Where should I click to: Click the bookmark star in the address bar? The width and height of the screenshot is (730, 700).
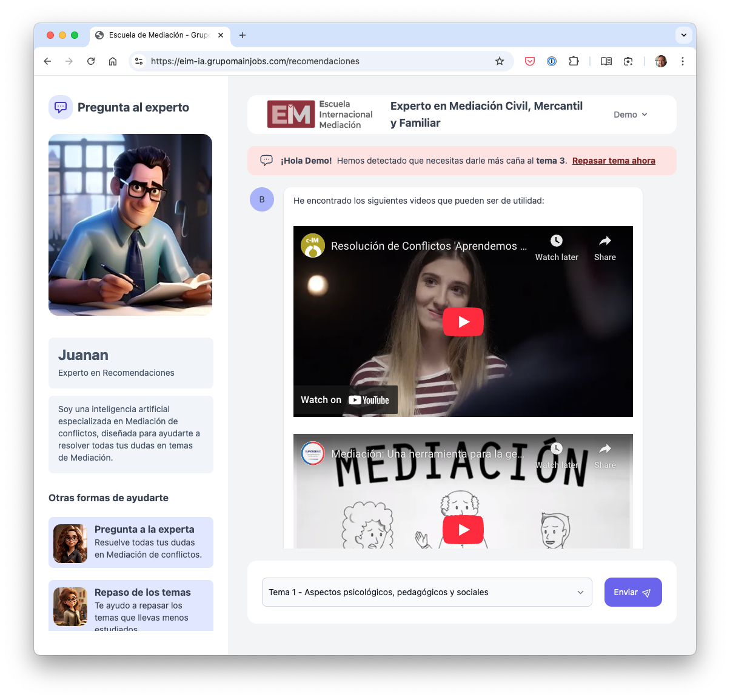pos(499,61)
